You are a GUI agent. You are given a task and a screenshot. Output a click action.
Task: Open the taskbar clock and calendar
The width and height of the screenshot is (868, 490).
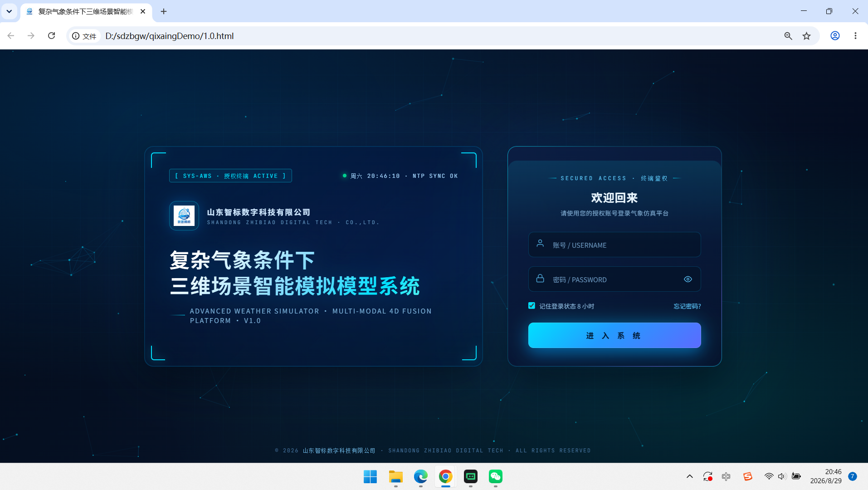point(825,476)
